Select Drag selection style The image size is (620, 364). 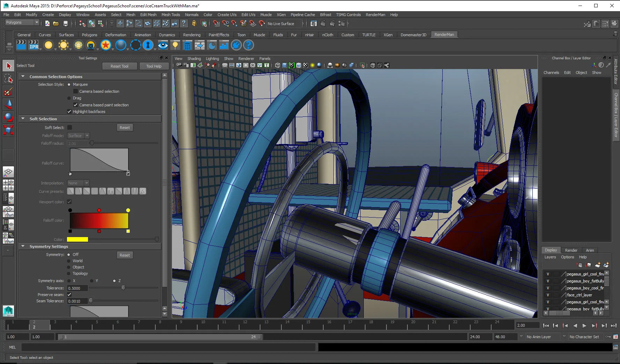point(69,98)
